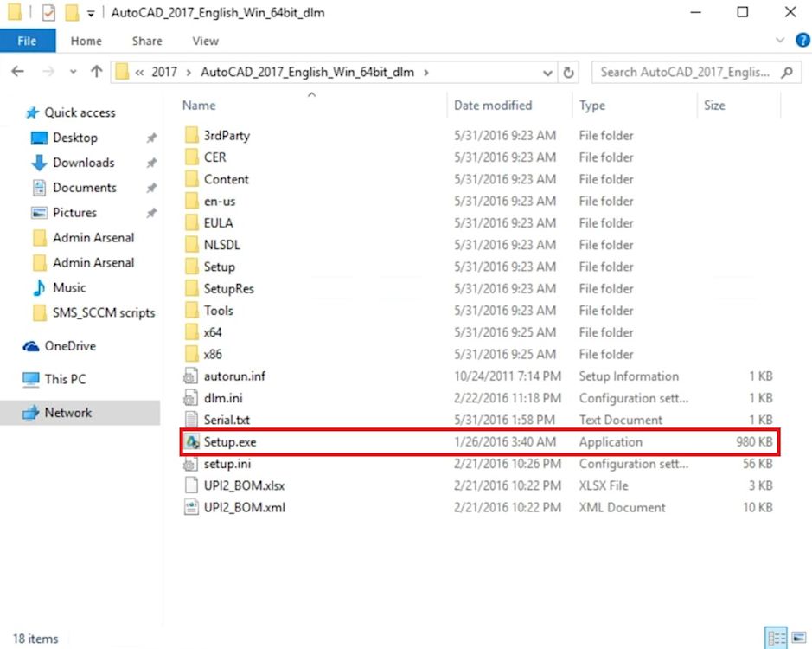Select the EULA folder
The height and width of the screenshot is (649, 812).
pyautogui.click(x=218, y=223)
